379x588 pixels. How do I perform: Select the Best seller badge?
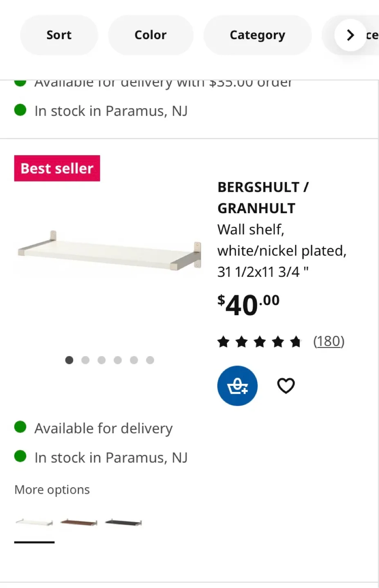coord(57,168)
